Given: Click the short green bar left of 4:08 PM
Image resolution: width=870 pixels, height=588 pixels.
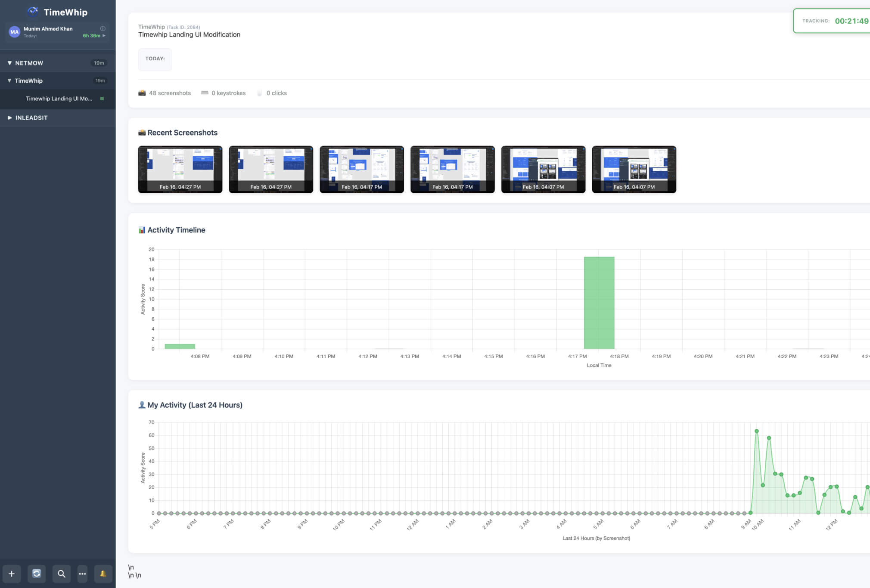Looking at the screenshot, I should click(x=180, y=347).
